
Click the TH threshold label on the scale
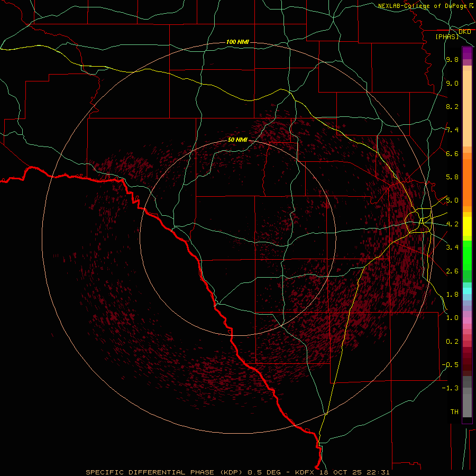(454, 412)
